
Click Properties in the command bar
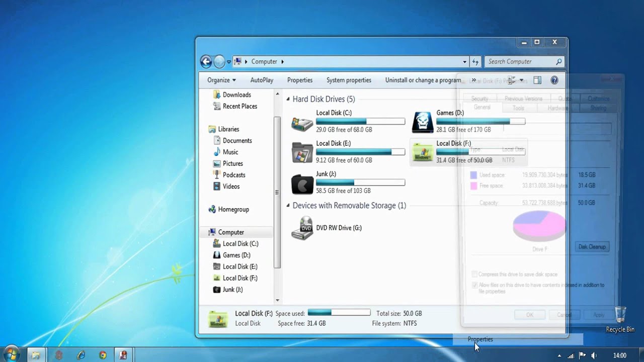[300, 80]
